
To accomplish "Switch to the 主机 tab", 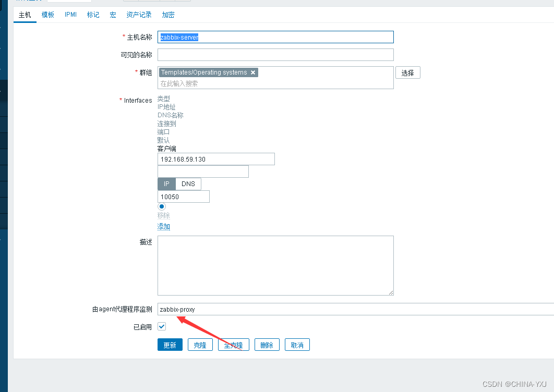I will click(x=25, y=15).
